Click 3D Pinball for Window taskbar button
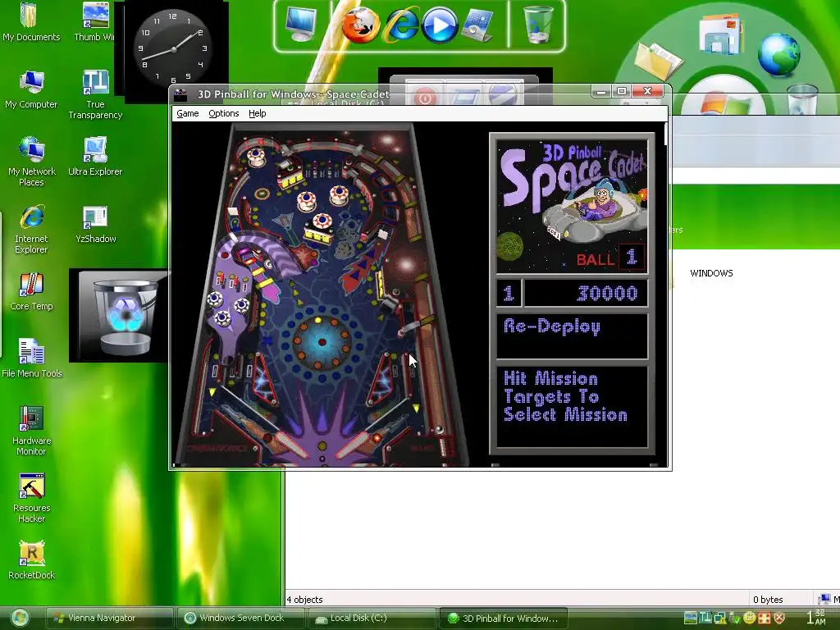Screen dimensions: 840x630 tap(504, 618)
